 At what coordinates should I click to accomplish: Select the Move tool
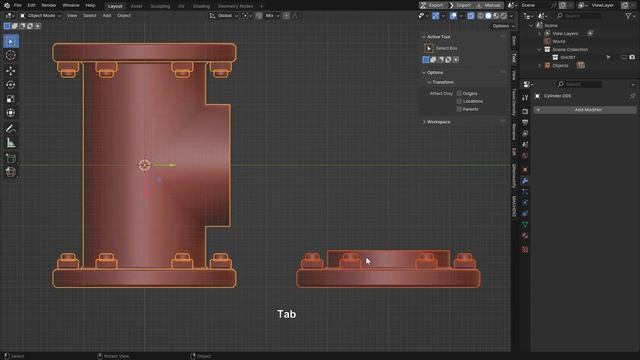tap(11, 71)
